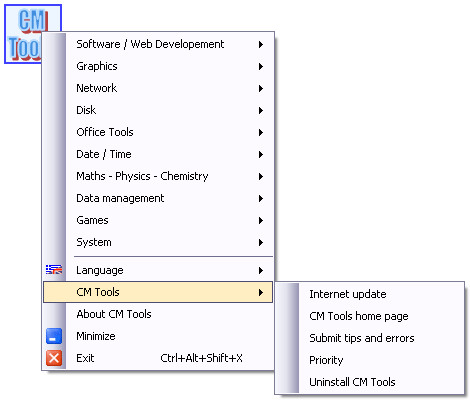Click arrow next to Games
The image size is (470, 401).
click(x=261, y=220)
